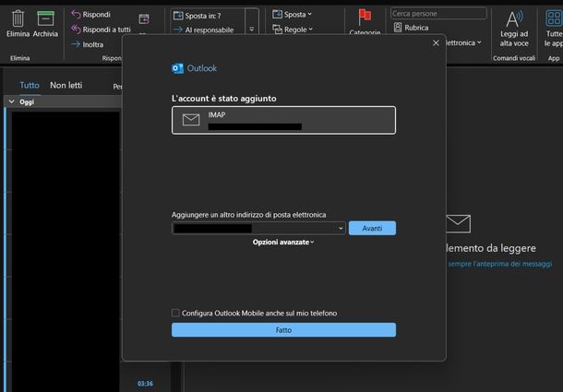Close the Outlook account dialog

point(436,43)
